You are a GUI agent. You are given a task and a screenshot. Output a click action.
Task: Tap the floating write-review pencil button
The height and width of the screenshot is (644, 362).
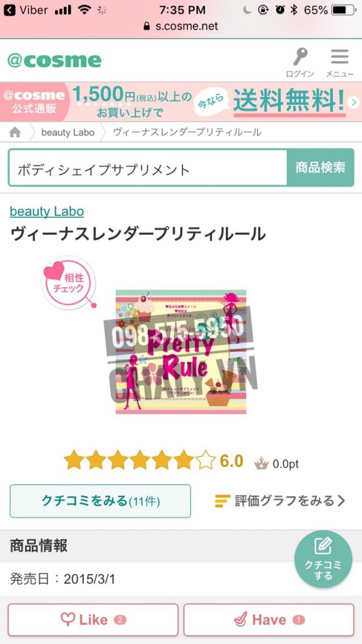pyautogui.click(x=323, y=559)
